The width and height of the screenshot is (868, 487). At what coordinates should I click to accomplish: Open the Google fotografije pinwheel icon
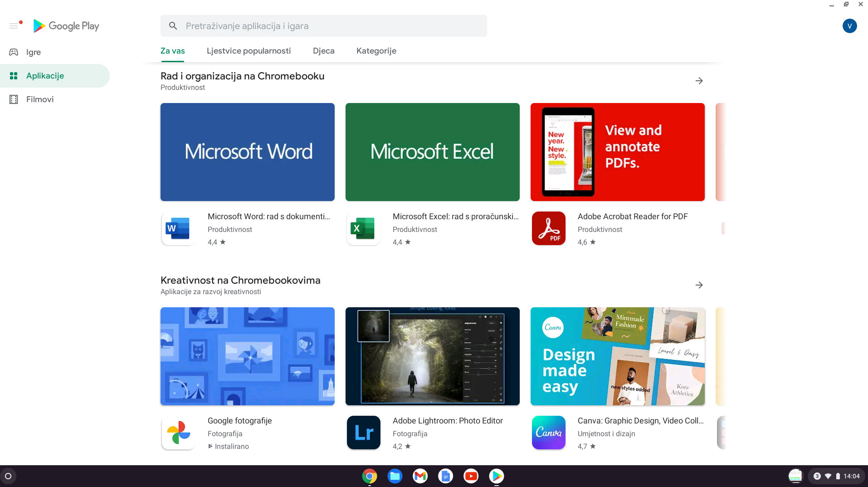pos(178,433)
